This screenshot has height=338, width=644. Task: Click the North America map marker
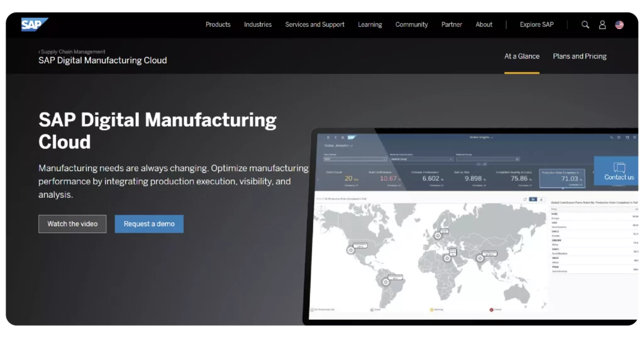click(x=351, y=250)
